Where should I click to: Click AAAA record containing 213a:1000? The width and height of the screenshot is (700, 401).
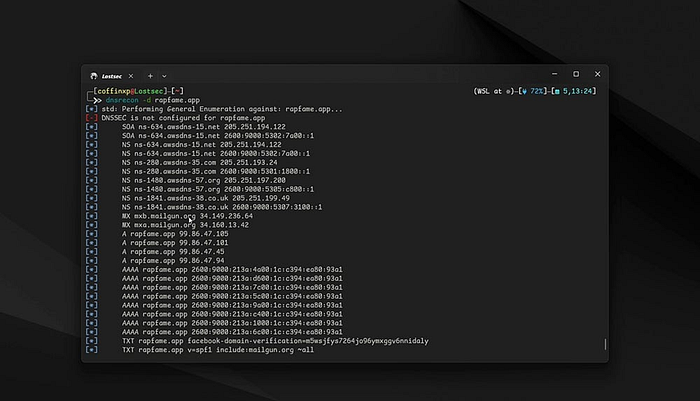coord(232,323)
